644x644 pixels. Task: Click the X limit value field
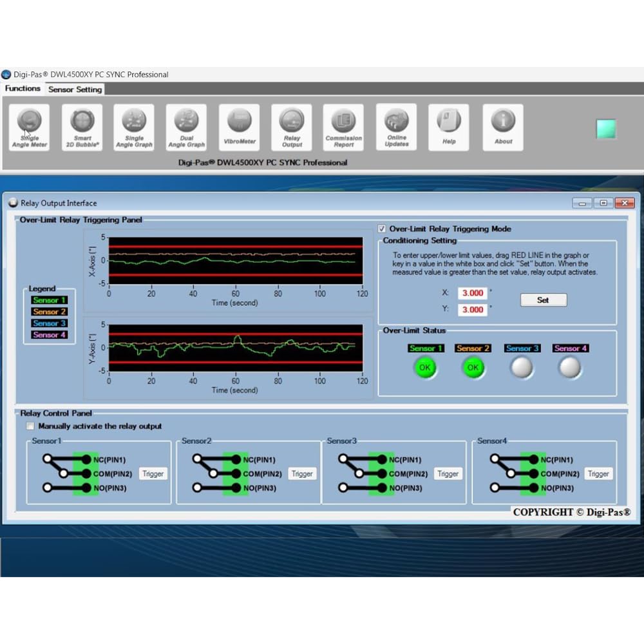[473, 293]
